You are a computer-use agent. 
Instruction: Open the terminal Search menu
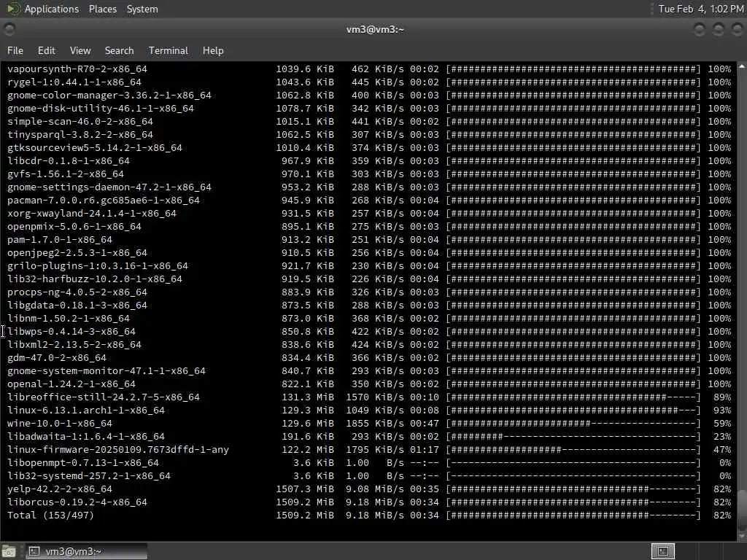click(x=119, y=50)
